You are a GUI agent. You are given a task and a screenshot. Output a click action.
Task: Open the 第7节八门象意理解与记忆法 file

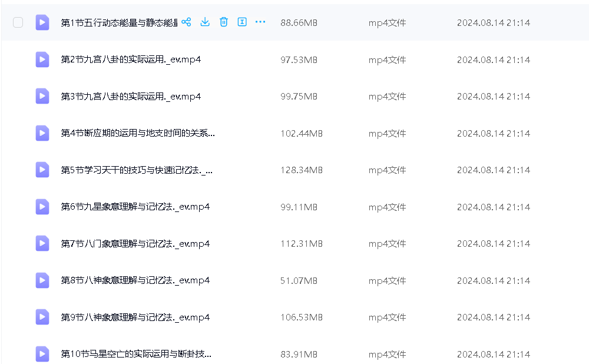click(135, 244)
